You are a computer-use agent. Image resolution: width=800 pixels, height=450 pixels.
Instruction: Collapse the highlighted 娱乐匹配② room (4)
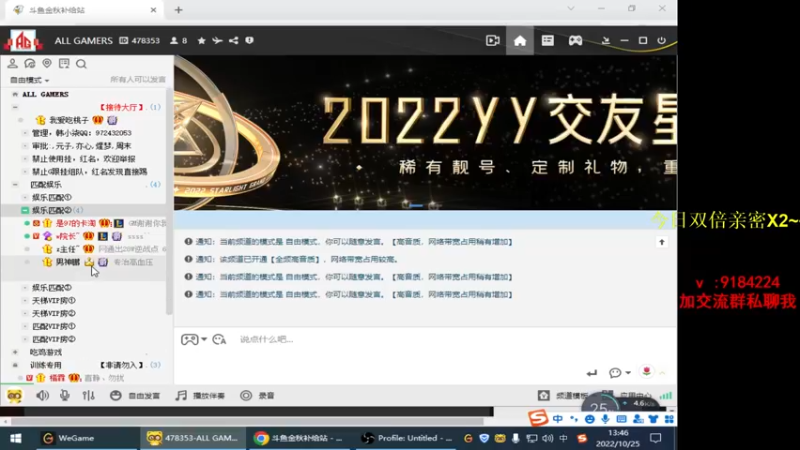pos(24,210)
